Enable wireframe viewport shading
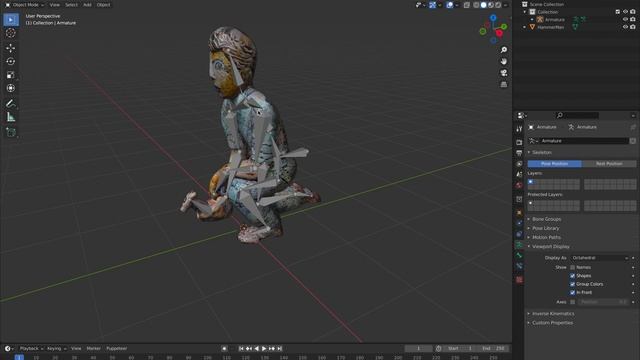640x360 pixels. [476, 5]
